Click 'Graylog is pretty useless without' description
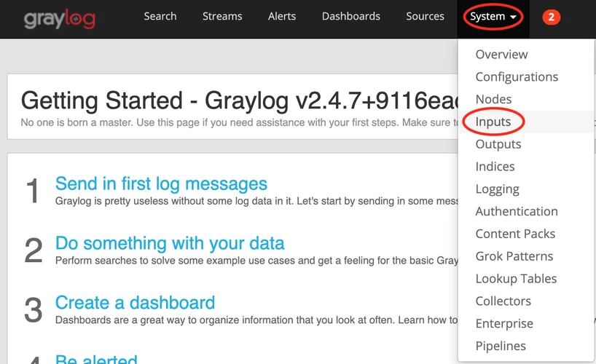The width and height of the screenshot is (596, 364). (x=256, y=201)
